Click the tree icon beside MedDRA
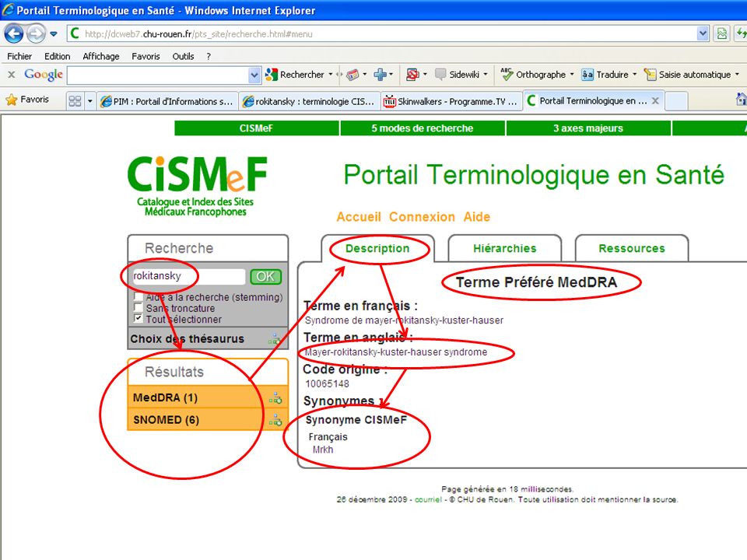Viewport: 747px width, 560px height. [x=275, y=398]
